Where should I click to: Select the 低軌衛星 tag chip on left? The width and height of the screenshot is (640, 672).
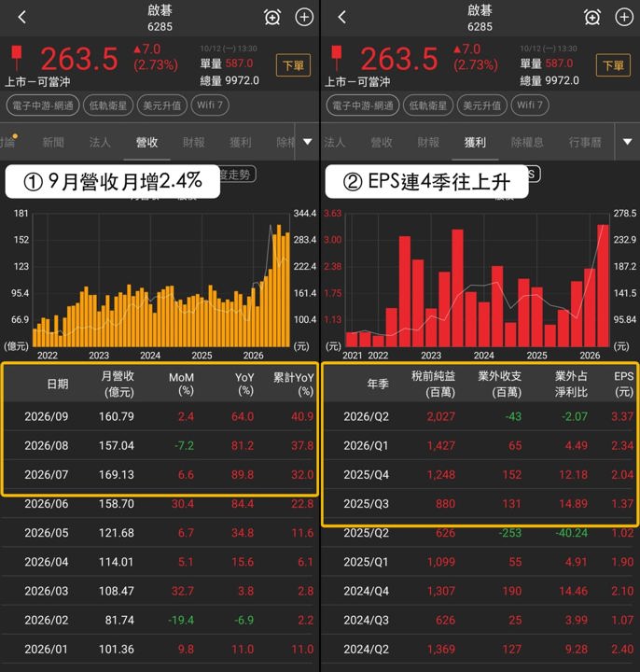[x=108, y=105]
